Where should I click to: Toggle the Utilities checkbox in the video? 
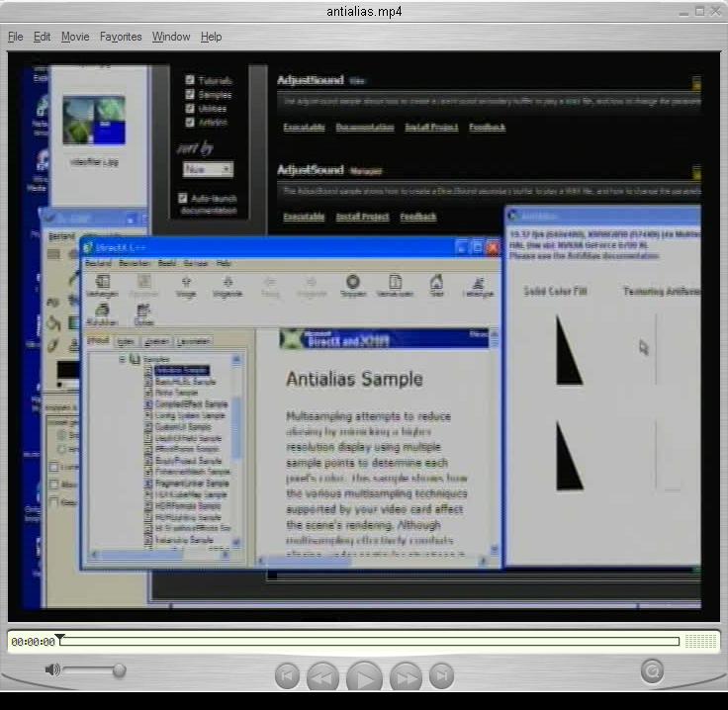tap(190, 108)
